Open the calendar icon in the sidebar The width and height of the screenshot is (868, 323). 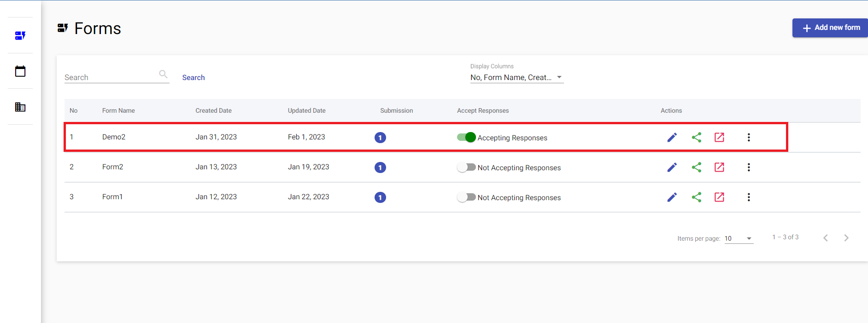point(20,71)
